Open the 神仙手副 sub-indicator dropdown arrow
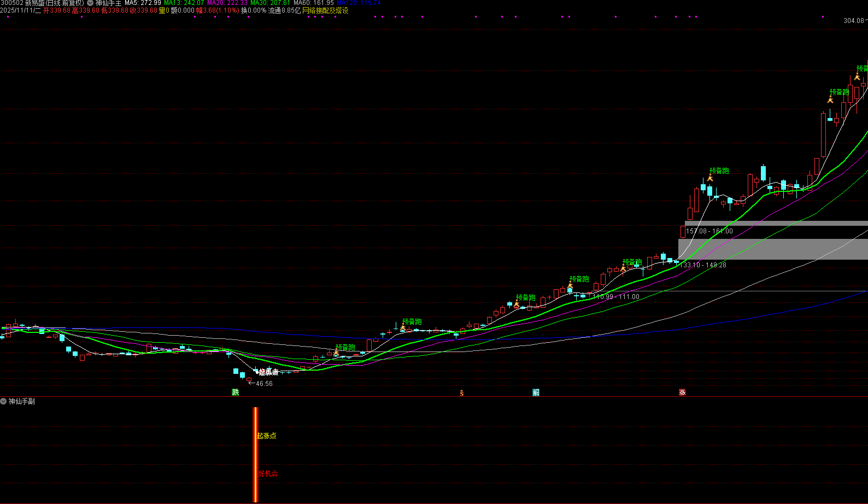Image resolution: width=868 pixels, height=504 pixels. (4, 401)
